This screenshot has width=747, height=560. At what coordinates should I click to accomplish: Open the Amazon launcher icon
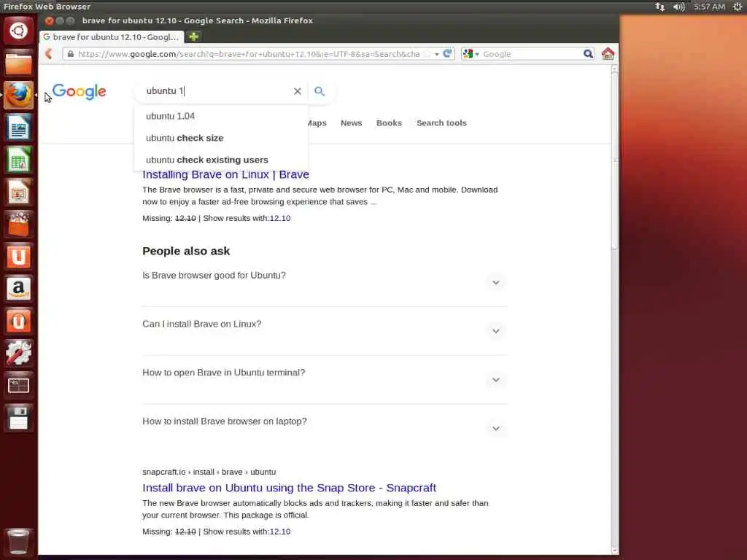(x=18, y=289)
